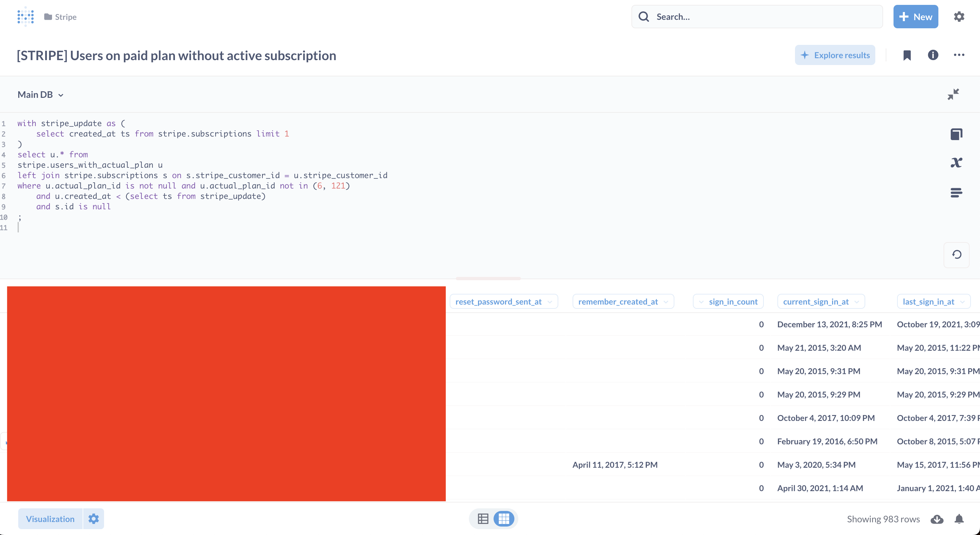Download full results cloud icon

pos(937,519)
